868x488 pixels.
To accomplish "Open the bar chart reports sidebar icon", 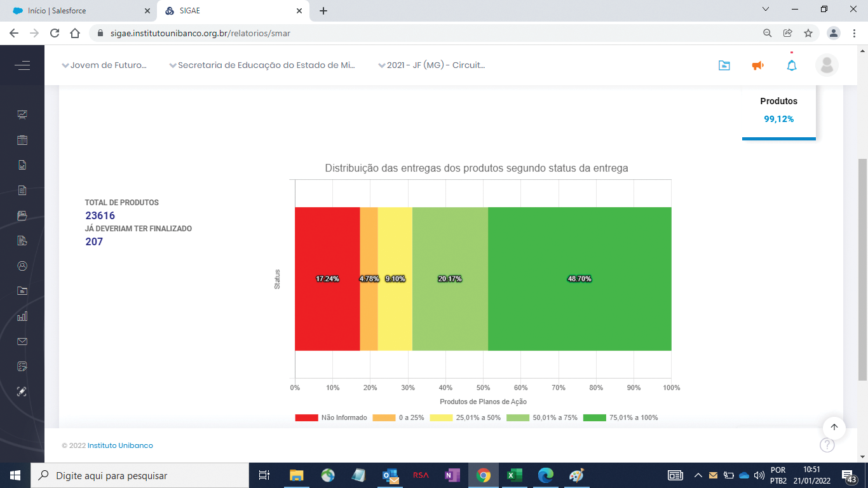I will coord(22,316).
